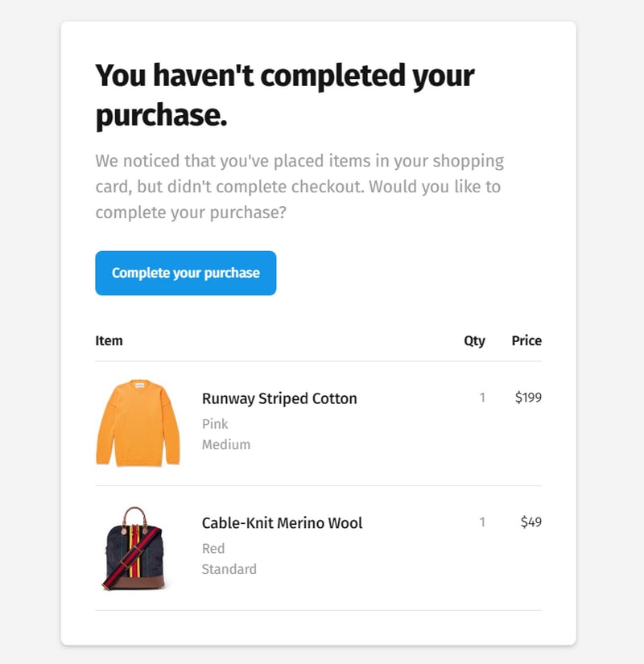Viewport: 644px width, 664px height.
Task: Open the orange sweater product image
Action: [138, 423]
